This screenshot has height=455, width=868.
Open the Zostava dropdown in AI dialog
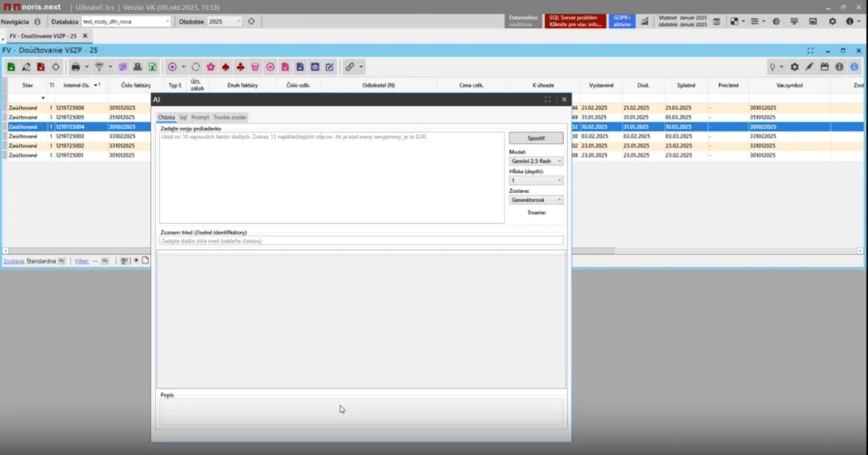tap(536, 200)
